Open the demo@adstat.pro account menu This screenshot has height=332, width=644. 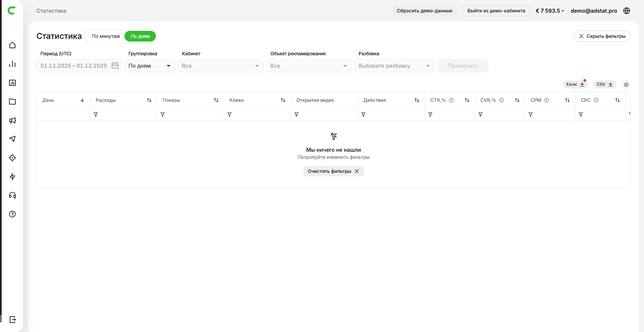[x=593, y=11]
